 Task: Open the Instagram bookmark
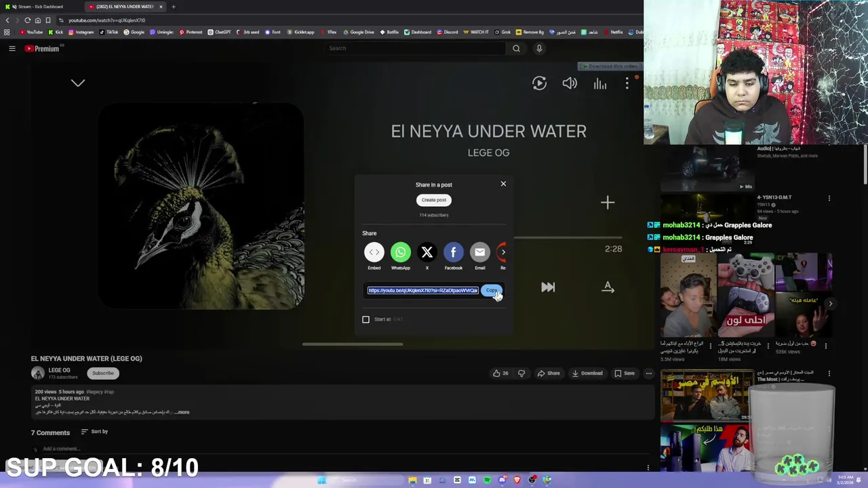[81, 32]
